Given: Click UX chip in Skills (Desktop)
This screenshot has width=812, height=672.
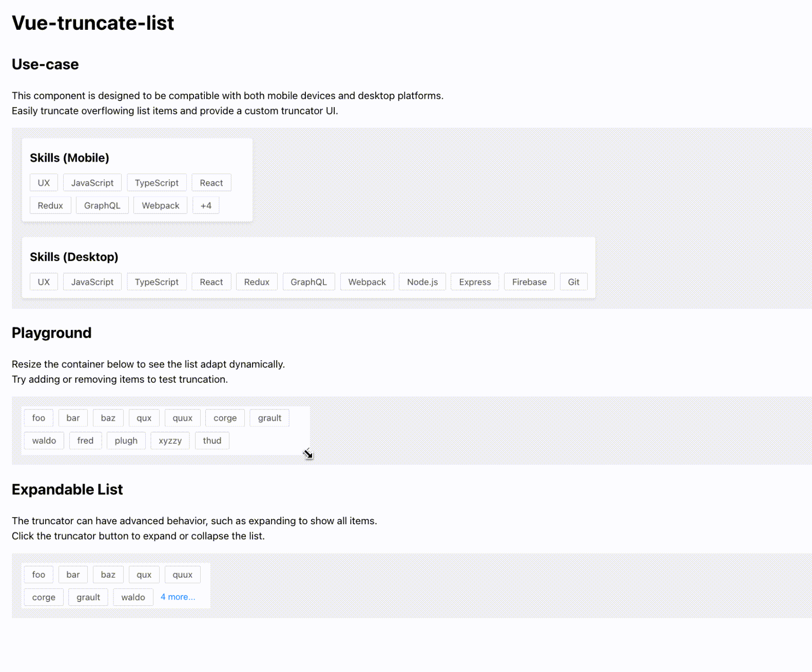Looking at the screenshot, I should [44, 282].
